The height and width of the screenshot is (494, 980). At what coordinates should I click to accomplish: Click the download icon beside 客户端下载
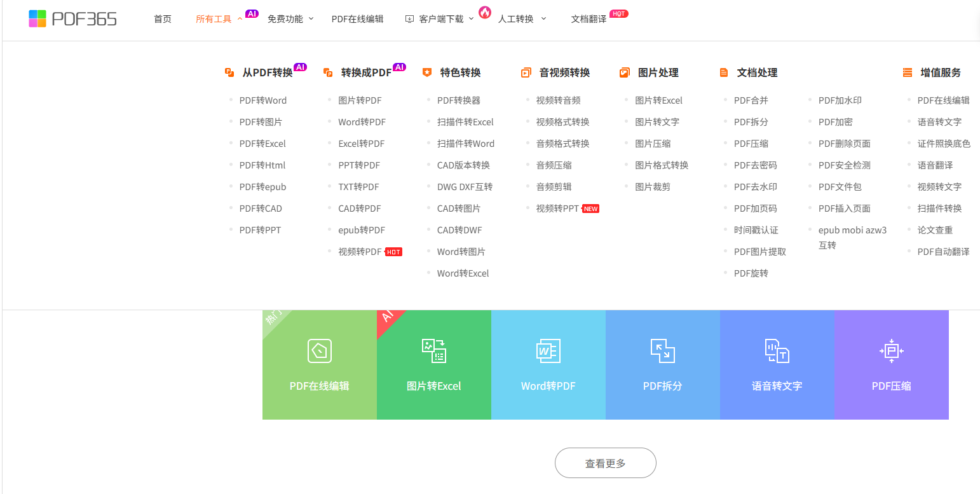click(x=409, y=19)
